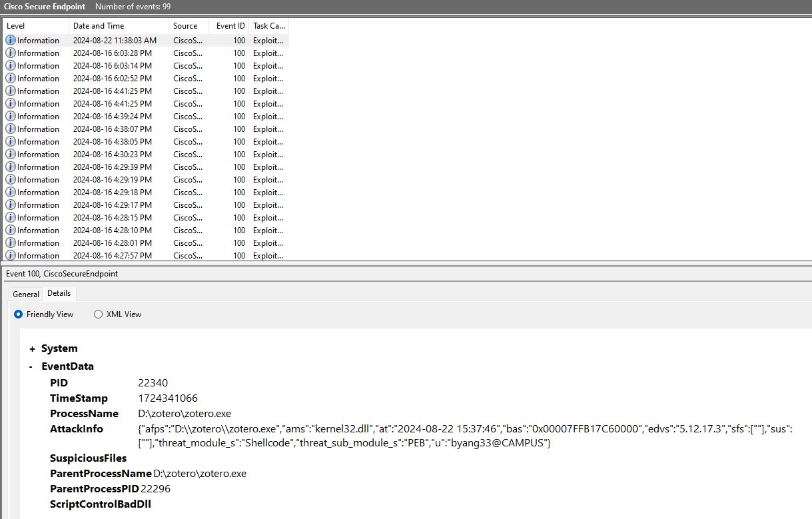
Task: Click the PID value 22340
Action: (153, 383)
